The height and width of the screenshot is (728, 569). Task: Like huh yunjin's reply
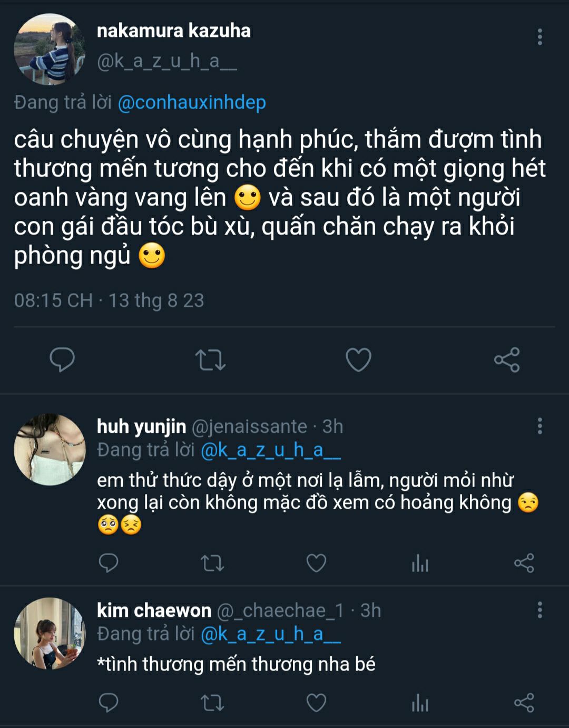click(316, 563)
